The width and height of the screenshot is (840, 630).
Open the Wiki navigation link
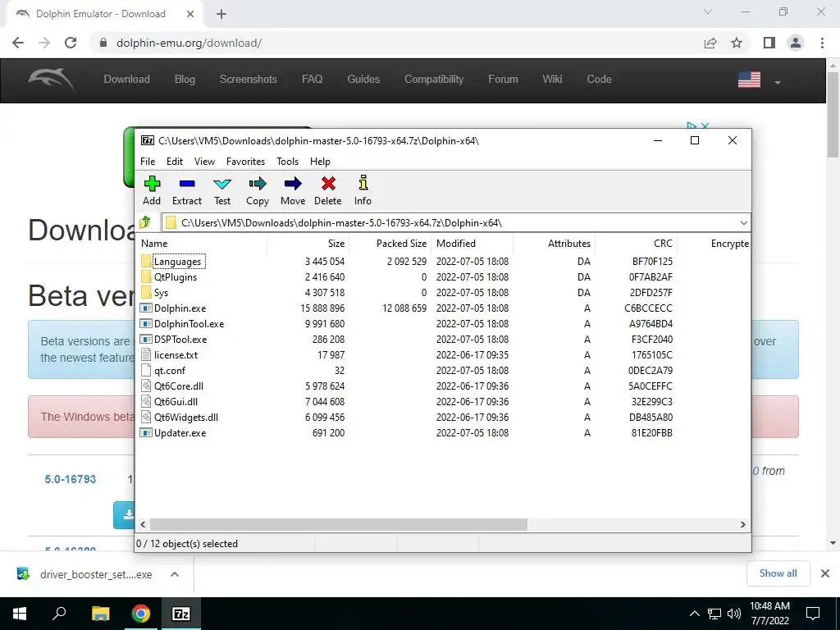pos(552,80)
